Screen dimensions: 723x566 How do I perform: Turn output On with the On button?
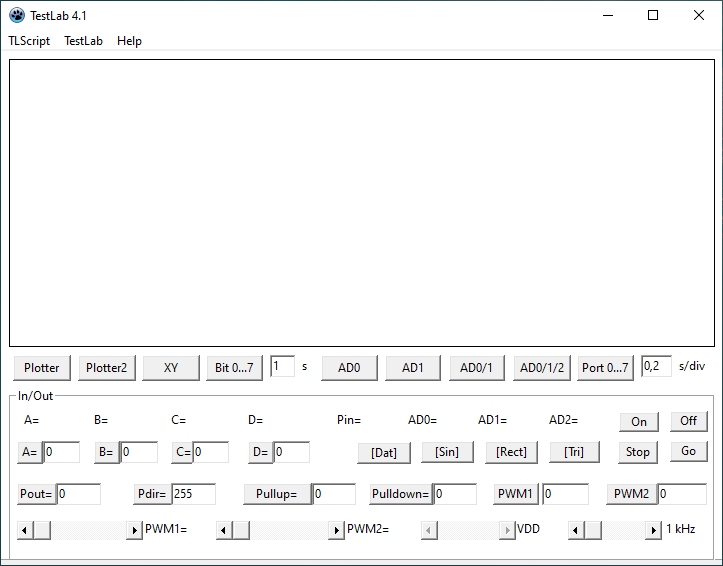click(639, 421)
